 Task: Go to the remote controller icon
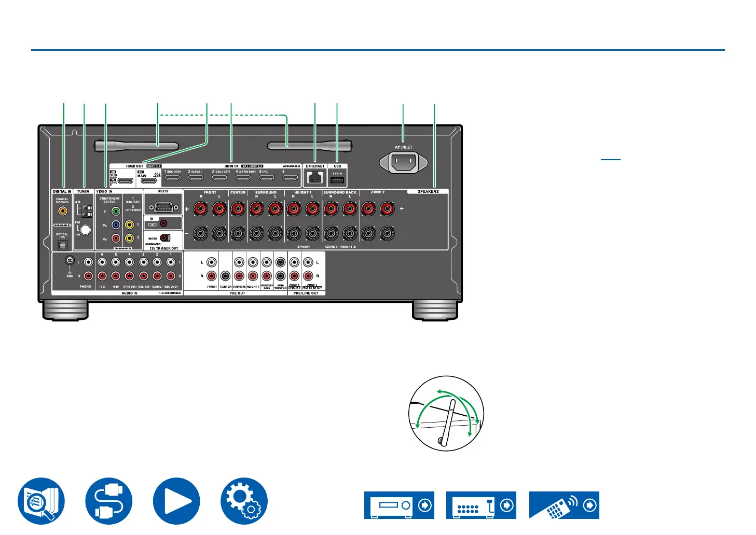(564, 505)
